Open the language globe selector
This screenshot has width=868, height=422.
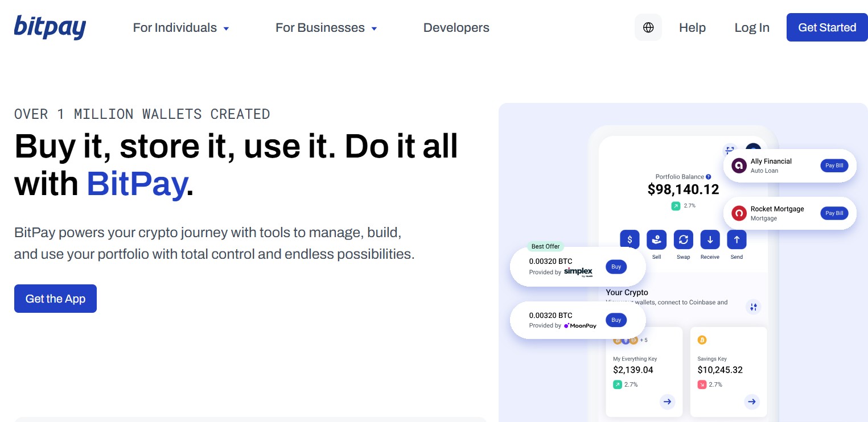[x=648, y=27]
